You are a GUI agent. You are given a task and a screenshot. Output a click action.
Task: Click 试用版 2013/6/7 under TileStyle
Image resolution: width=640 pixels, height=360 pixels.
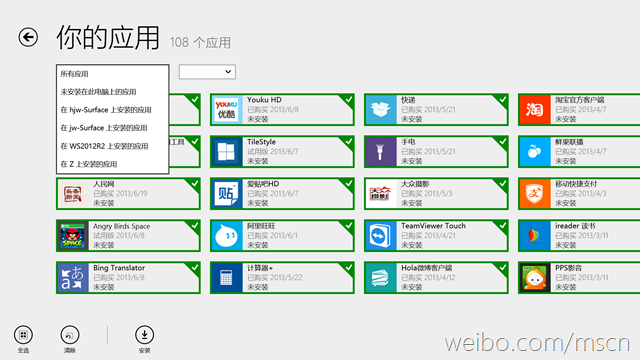point(273,152)
